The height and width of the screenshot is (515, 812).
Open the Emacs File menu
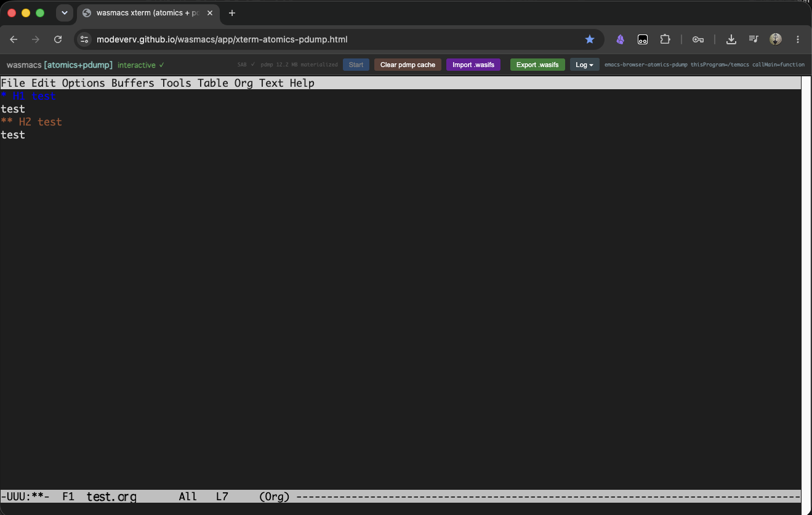pos(13,83)
